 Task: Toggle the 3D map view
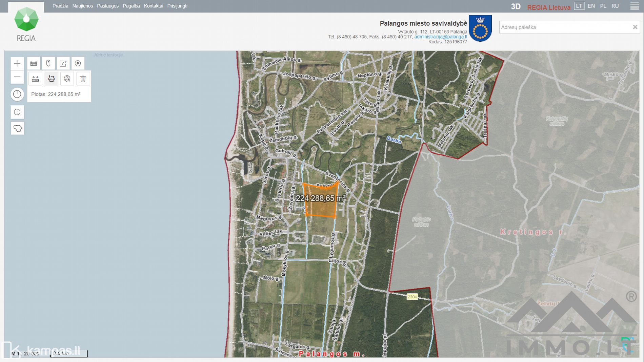(516, 7)
